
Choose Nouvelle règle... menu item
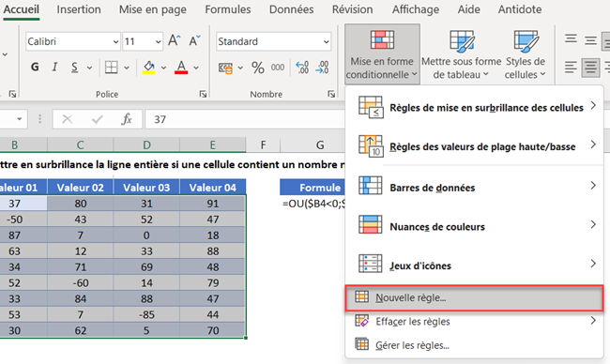[x=474, y=298]
